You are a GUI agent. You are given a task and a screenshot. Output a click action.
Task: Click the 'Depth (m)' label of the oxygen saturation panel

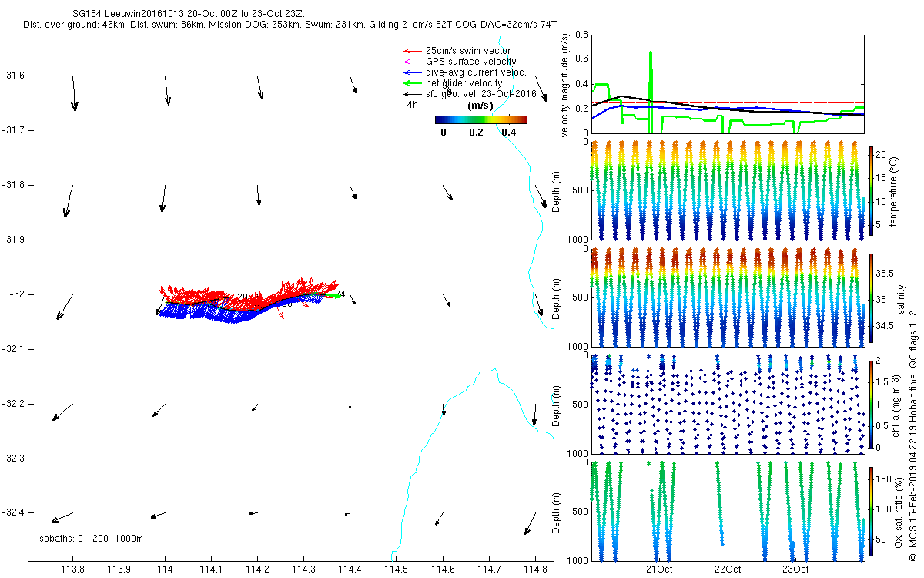point(557,512)
